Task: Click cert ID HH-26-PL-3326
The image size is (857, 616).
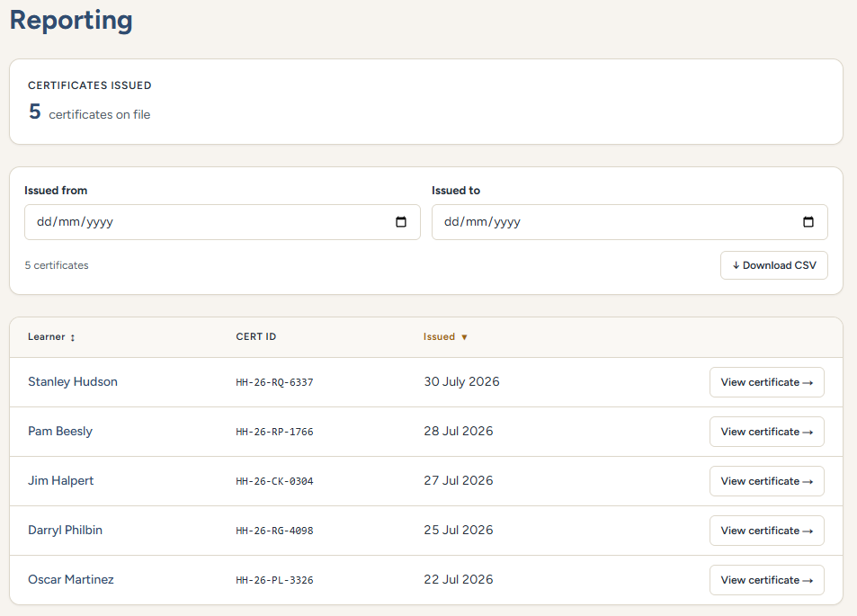Action: point(274,580)
